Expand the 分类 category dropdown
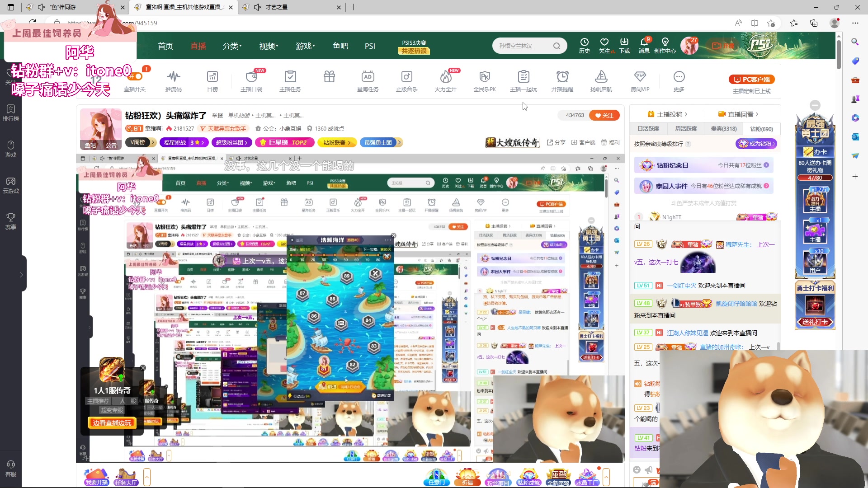 232,46
